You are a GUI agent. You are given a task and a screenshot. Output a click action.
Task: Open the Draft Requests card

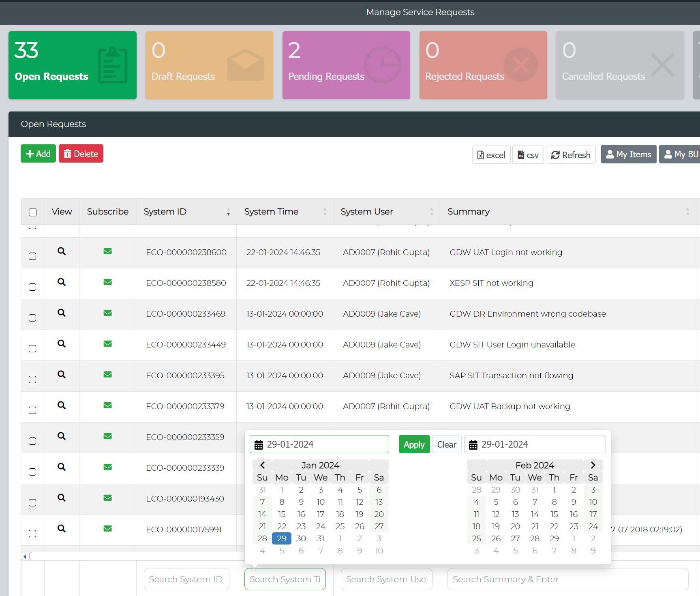coord(210,65)
